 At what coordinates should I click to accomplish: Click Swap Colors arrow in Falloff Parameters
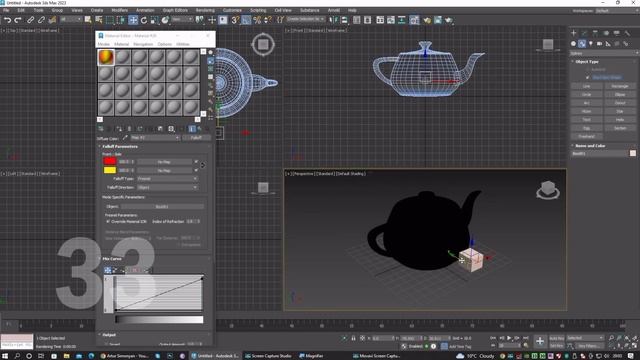click(203, 165)
